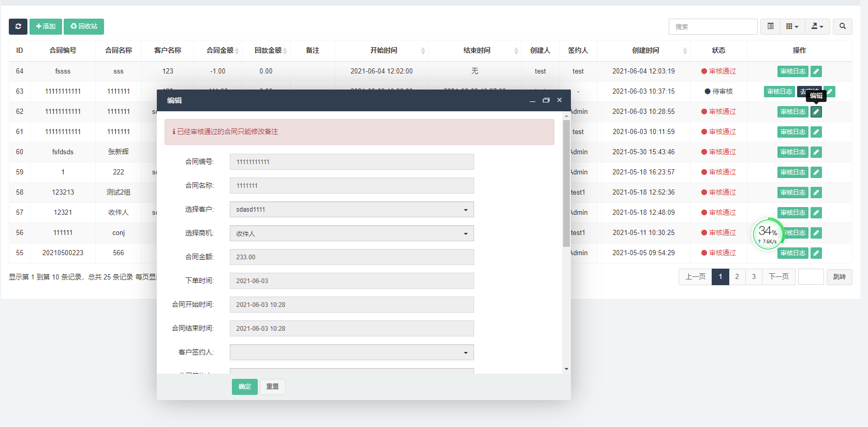Sort by 开始时间 column header
This screenshot has width=868, height=427.
(384, 51)
